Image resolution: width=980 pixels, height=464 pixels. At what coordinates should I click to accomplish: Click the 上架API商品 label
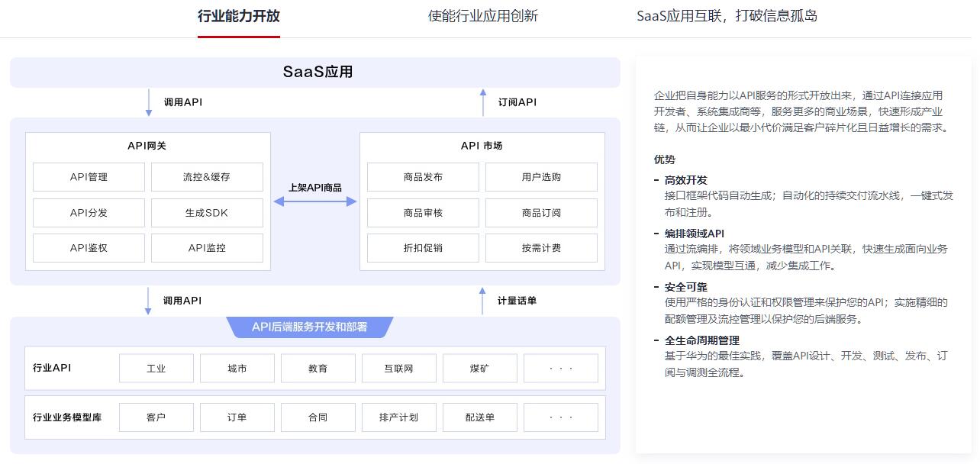(315, 188)
